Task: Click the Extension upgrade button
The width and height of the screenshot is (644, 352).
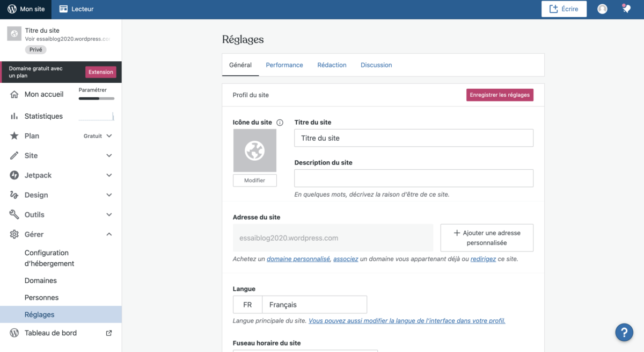Action: (101, 72)
